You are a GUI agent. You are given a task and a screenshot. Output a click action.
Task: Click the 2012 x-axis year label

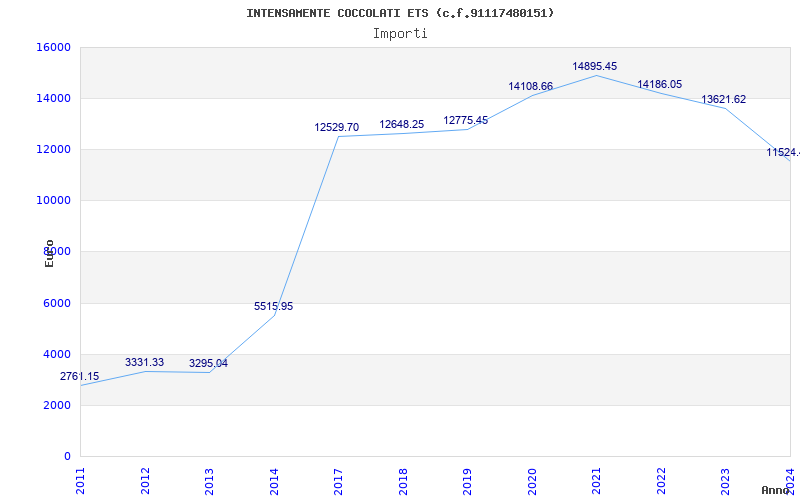pyautogui.click(x=145, y=481)
